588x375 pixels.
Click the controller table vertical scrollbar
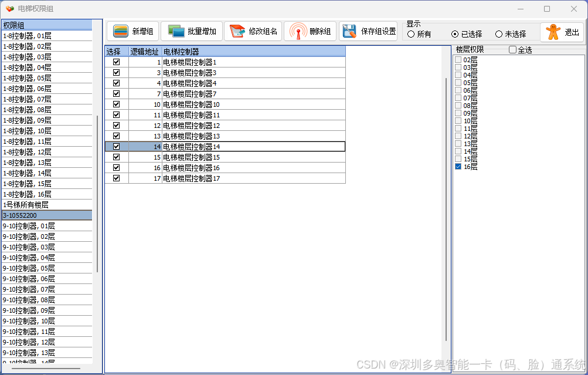446,209
